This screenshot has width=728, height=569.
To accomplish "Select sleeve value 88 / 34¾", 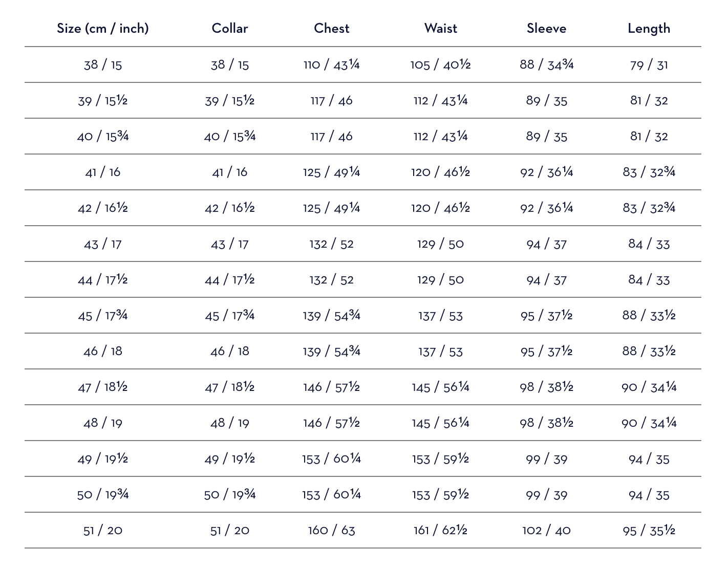I will click(546, 64).
